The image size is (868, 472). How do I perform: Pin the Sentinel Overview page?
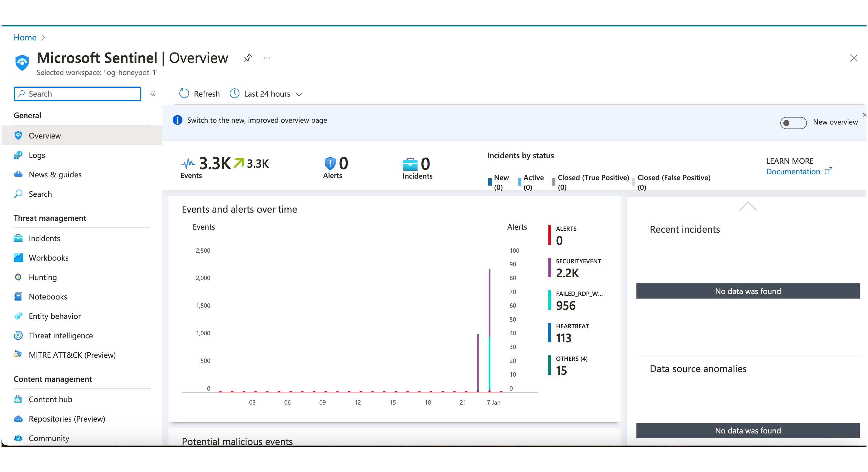248,58
